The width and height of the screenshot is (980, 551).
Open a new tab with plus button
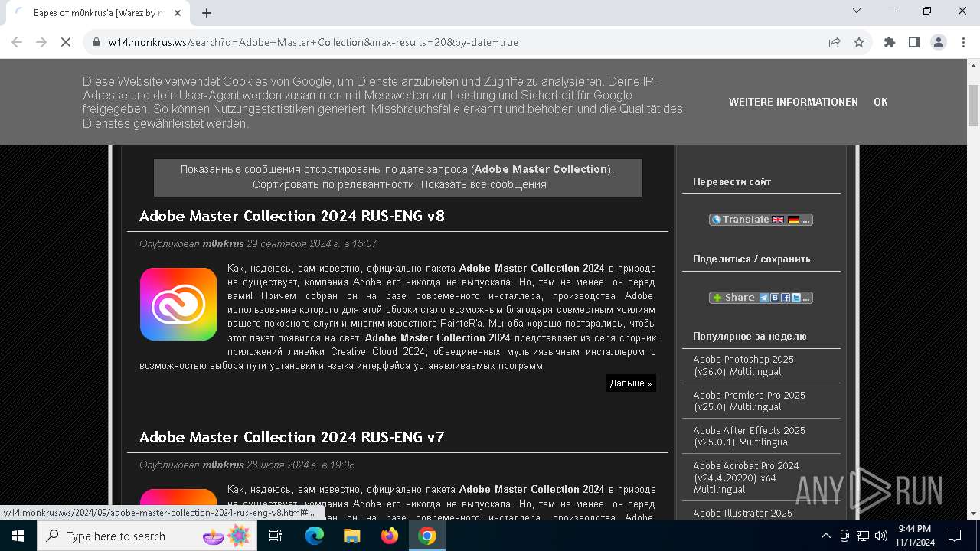click(207, 13)
